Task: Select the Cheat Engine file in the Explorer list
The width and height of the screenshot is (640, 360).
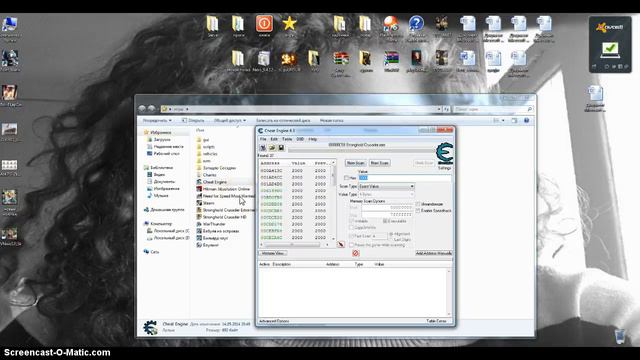Action: [x=211, y=182]
